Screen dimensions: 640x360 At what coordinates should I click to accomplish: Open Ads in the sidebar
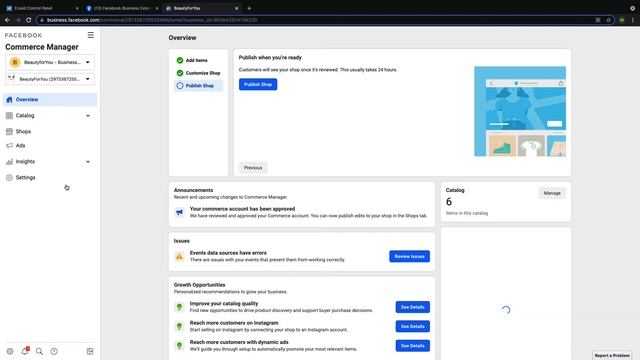click(x=50, y=146)
